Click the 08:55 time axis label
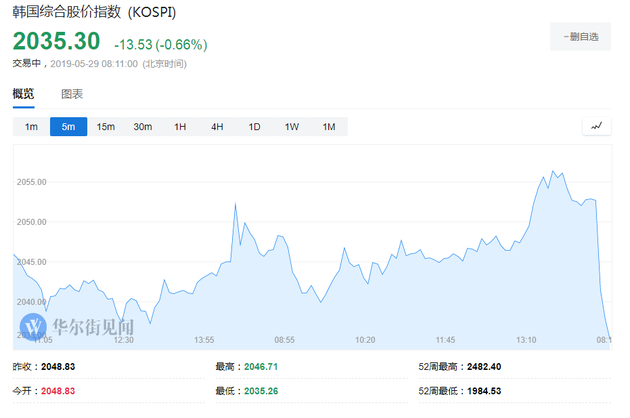The width and height of the screenshot is (630, 418). [x=284, y=340]
